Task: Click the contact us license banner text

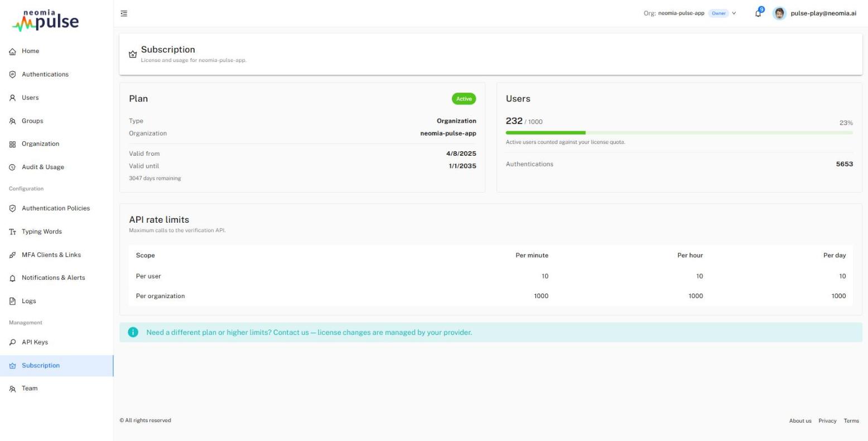Action: tap(309, 332)
